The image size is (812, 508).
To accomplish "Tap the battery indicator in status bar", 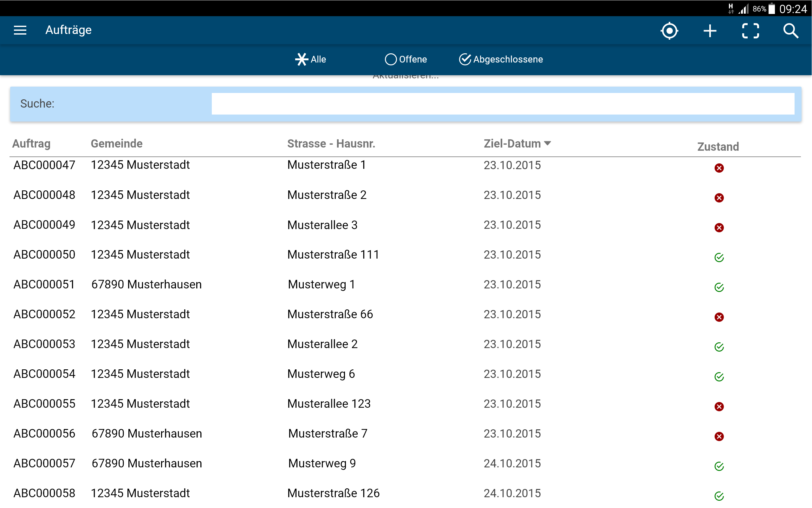I will pyautogui.click(x=772, y=8).
